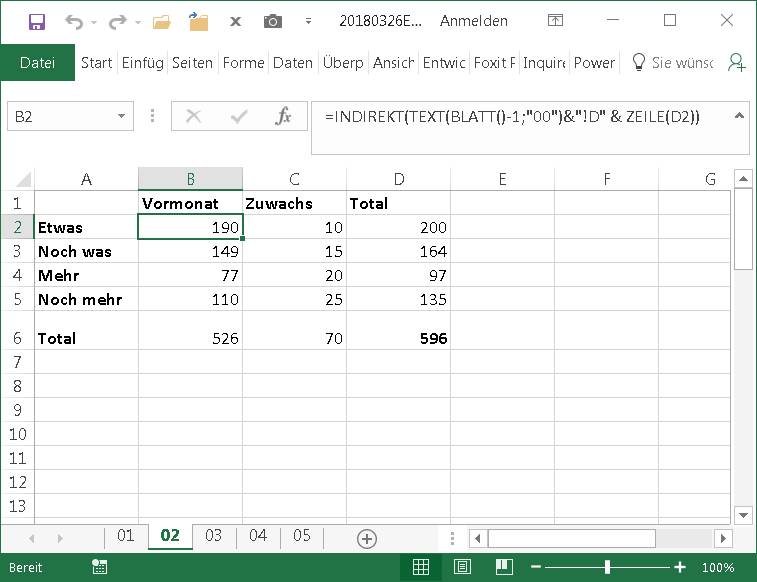
Task: Confirm formula entry with checkmark button
Action: [x=239, y=116]
